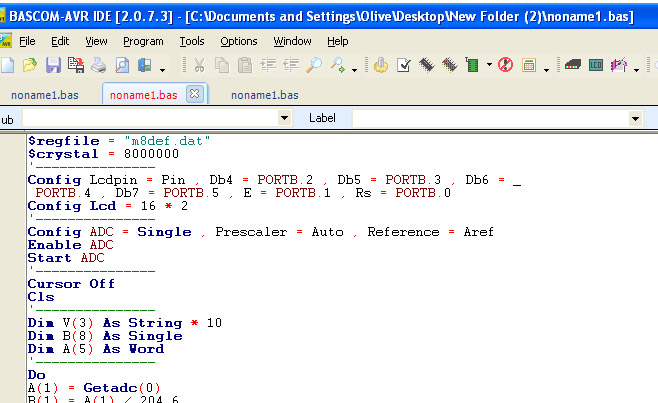This screenshot has width=658, height=403.
Task: Open the Help menu
Action: (338, 41)
